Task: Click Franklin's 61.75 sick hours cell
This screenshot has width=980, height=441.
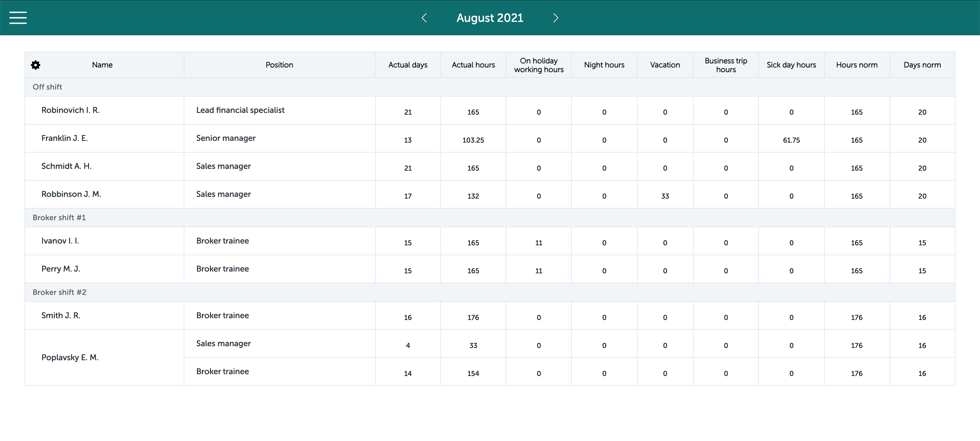Action: (791, 140)
